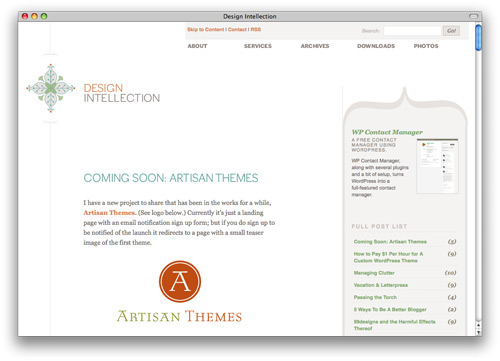Viewport: 500px width, 361px height.
Task: Click the Design Intellection flower logo
Action: [51, 88]
